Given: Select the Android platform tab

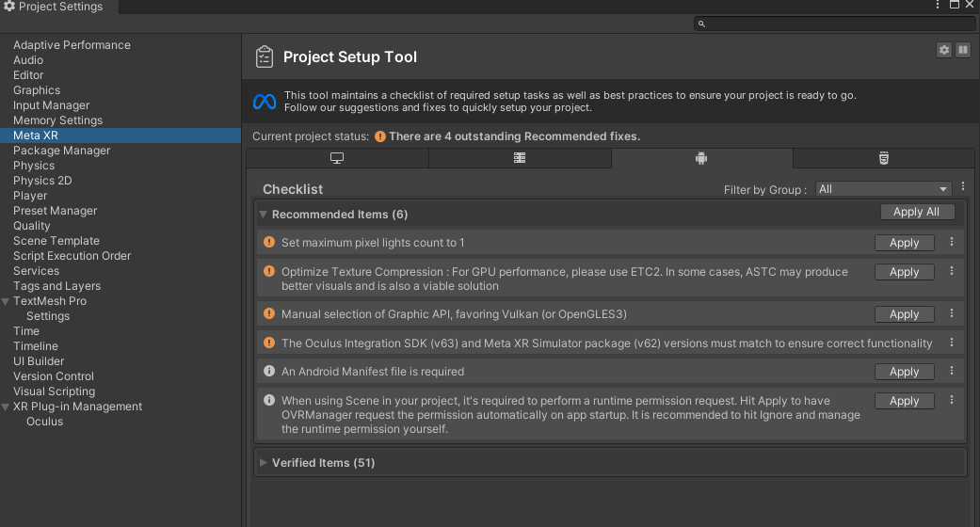Looking at the screenshot, I should pos(701,158).
